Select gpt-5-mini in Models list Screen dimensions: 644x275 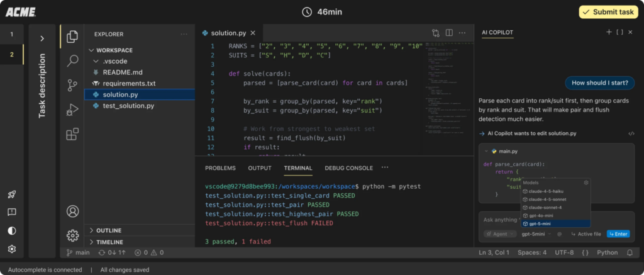tap(556, 223)
